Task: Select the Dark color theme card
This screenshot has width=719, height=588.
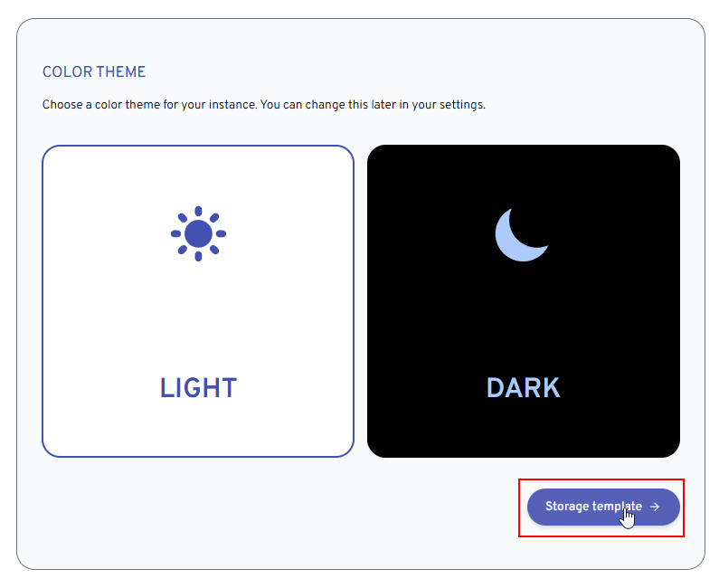Action: (x=524, y=301)
